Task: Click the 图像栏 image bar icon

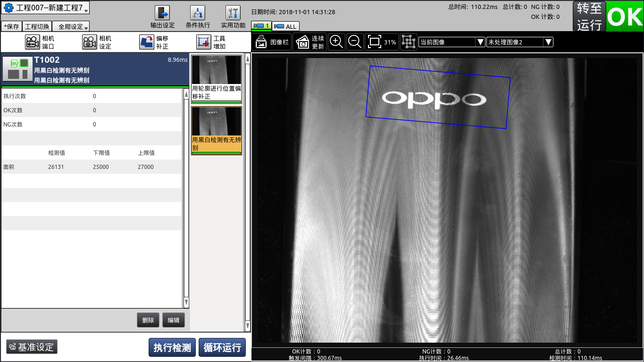Action: (x=272, y=42)
